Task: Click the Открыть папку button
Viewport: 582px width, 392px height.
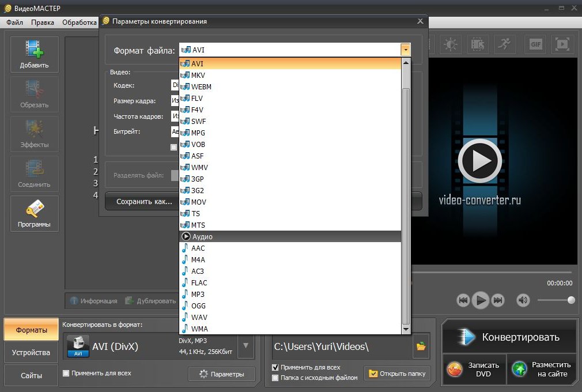Action: tap(398, 374)
